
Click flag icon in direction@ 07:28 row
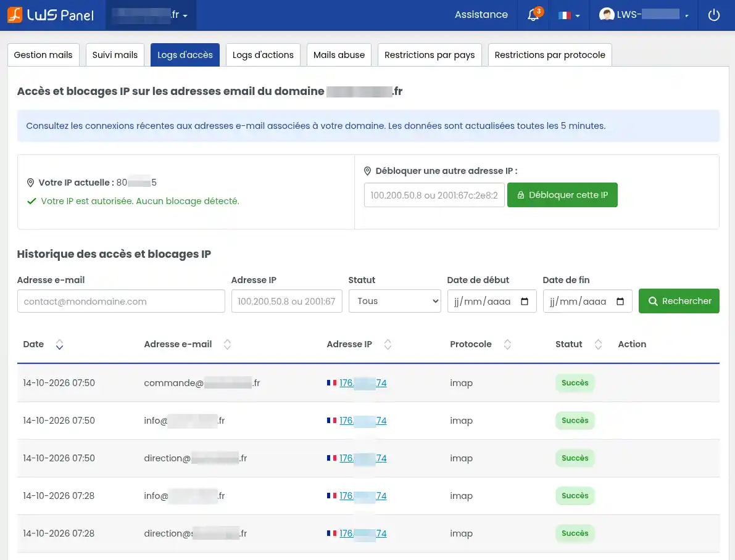(x=332, y=533)
